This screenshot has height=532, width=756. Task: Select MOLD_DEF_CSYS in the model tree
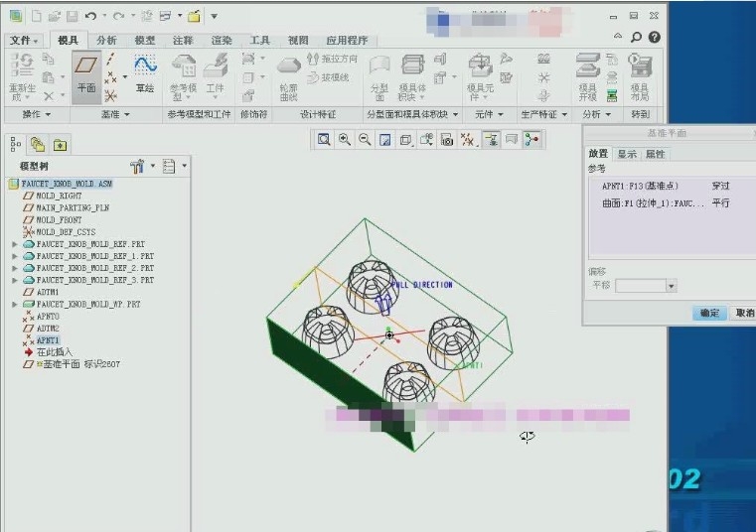coord(66,232)
